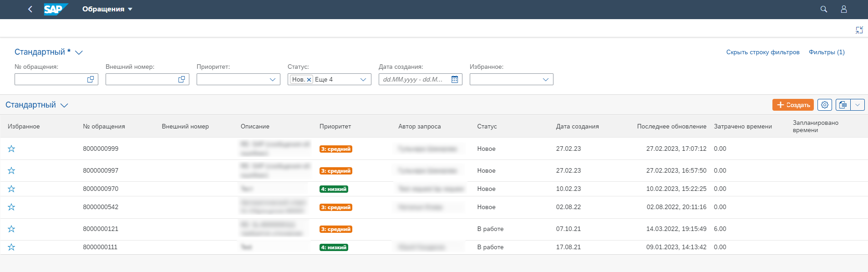Open search from the header magnifier icon

[x=823, y=9]
